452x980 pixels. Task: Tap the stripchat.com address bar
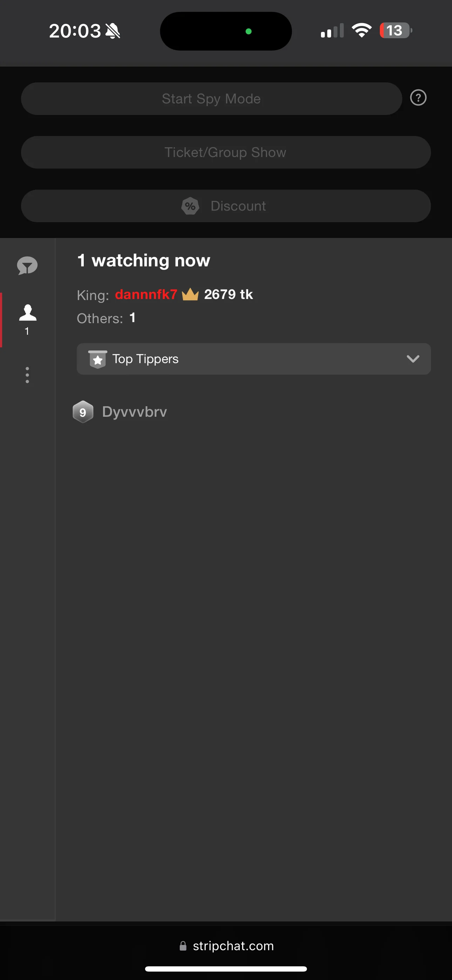[x=233, y=946]
